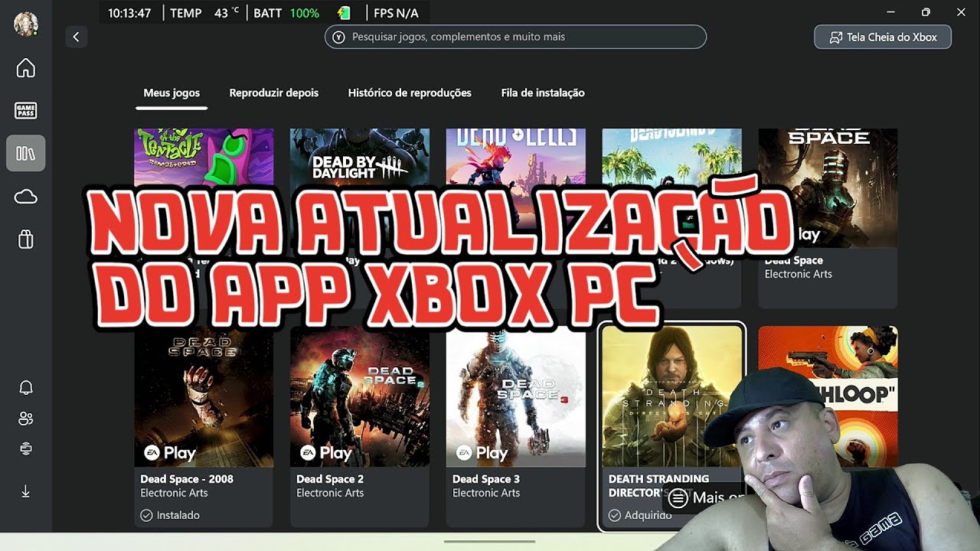Click Electronic Arts under Dead Space 2
Image resolution: width=980 pixels, height=551 pixels.
[x=330, y=493]
